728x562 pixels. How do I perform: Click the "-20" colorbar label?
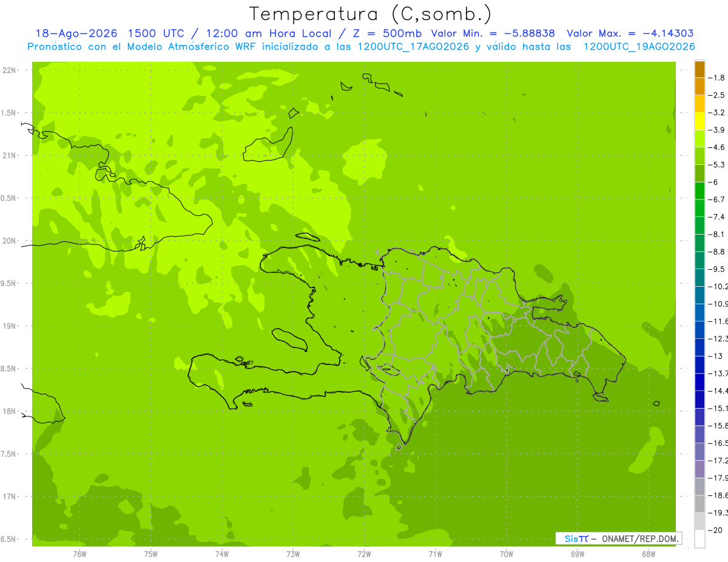tap(716, 530)
